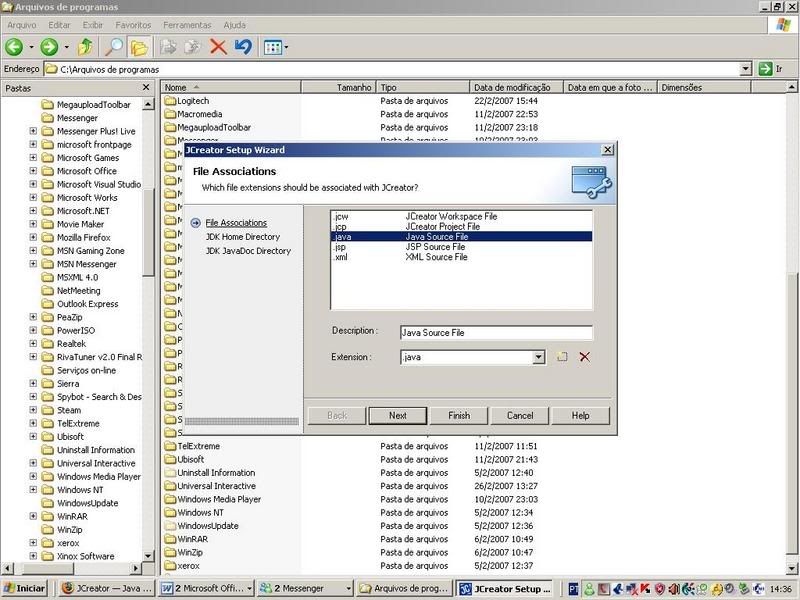Click the Search magnifier toolbar icon
This screenshot has width=800, height=600.
114,46
